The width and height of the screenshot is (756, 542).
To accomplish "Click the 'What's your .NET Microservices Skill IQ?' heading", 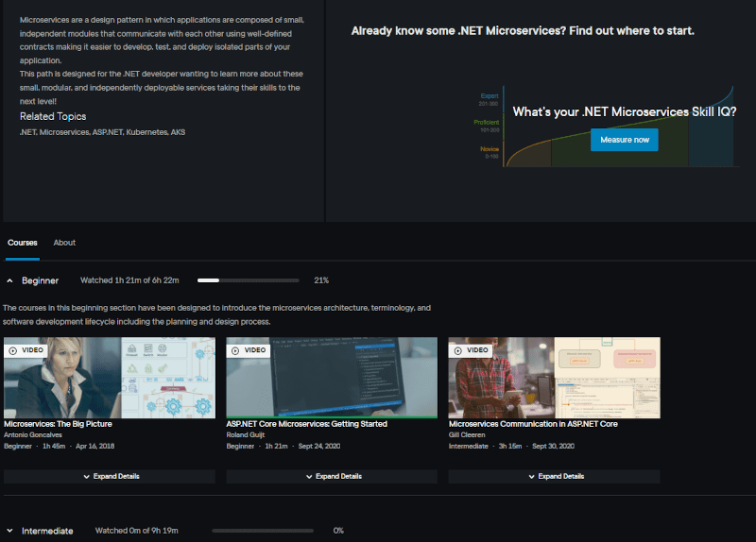I will [625, 111].
